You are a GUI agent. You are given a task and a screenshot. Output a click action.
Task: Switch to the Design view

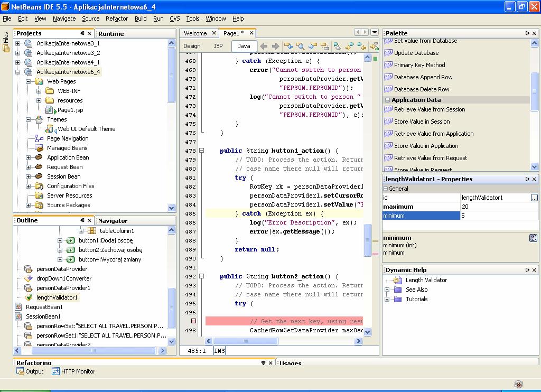pyautogui.click(x=192, y=46)
